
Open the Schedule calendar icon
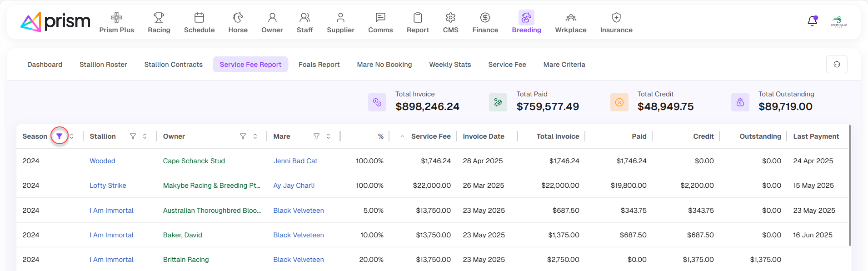click(199, 18)
